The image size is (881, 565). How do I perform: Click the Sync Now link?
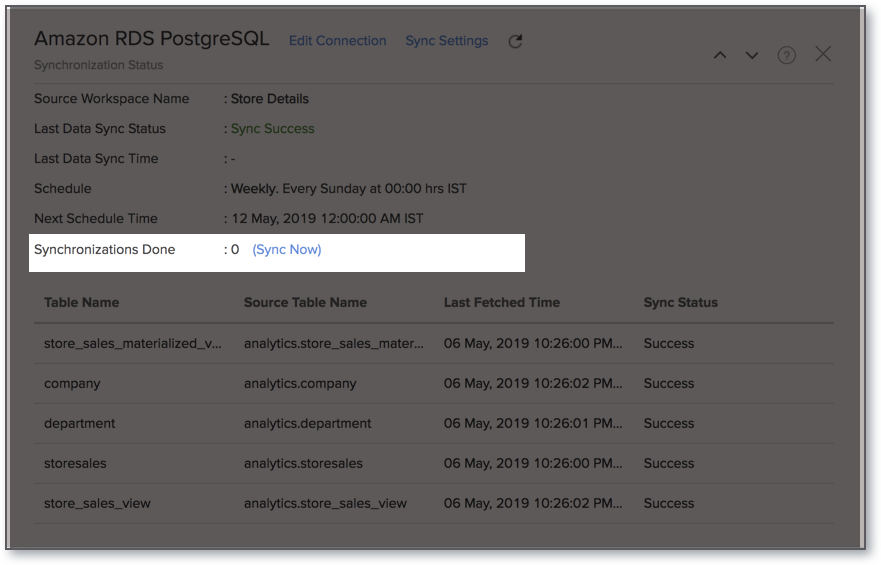[287, 249]
